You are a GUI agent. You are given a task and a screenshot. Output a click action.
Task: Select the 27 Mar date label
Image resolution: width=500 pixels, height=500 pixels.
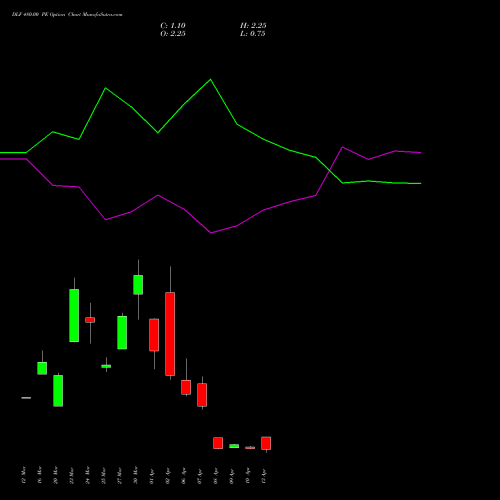point(119,476)
